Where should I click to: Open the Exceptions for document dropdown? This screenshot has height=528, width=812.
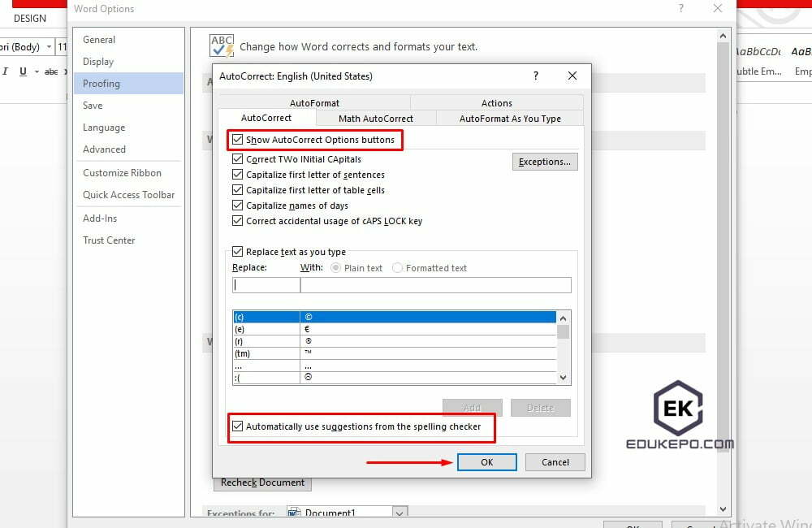point(399,513)
